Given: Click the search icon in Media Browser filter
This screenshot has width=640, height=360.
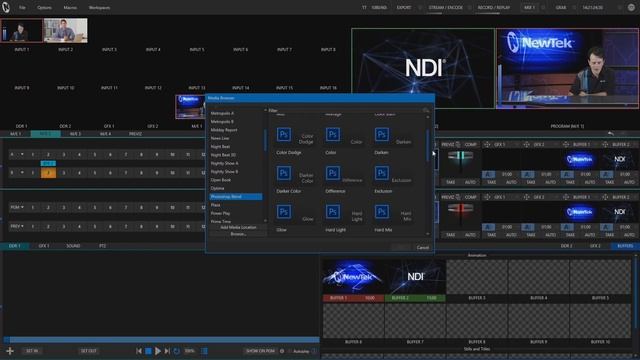Looking at the screenshot, I should (425, 110).
